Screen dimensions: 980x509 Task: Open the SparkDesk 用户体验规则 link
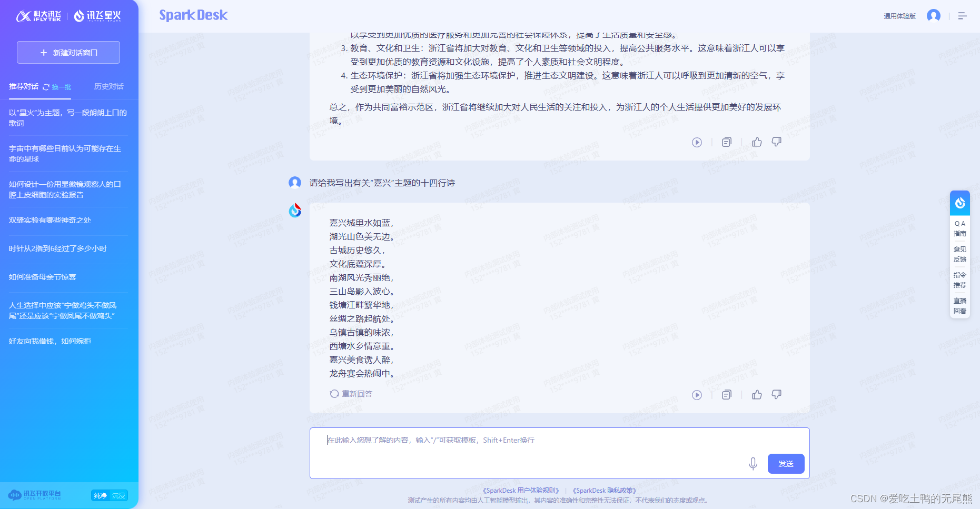(x=521, y=491)
